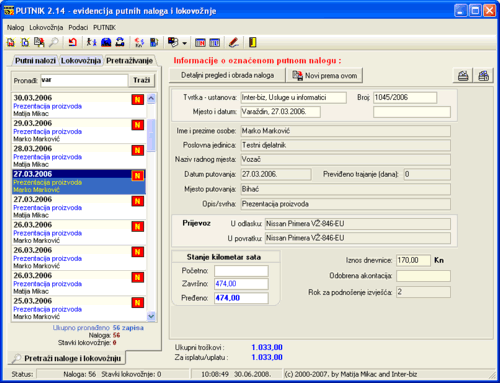Open the Lokovožnja menu
This screenshot has width=500, height=383.
[x=46, y=28]
